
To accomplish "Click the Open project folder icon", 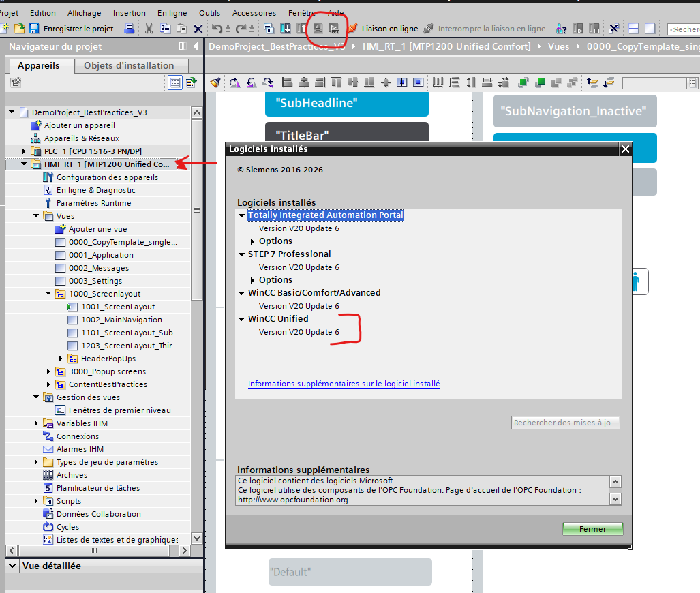I will pos(20,29).
